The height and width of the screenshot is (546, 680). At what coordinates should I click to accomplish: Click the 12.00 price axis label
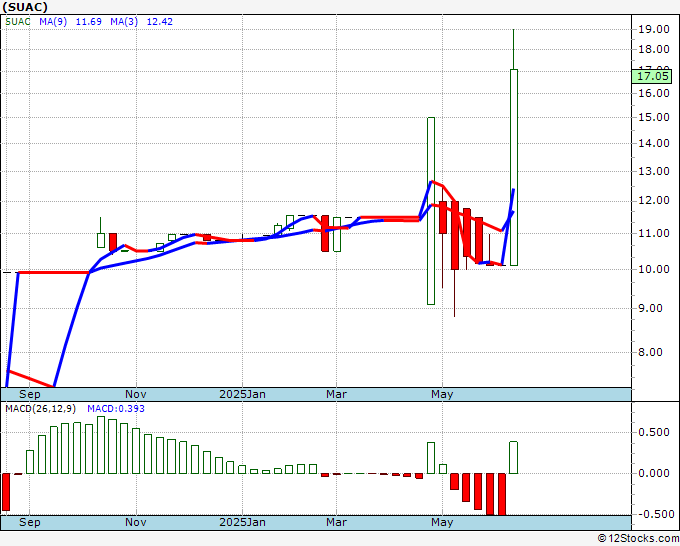[654, 201]
